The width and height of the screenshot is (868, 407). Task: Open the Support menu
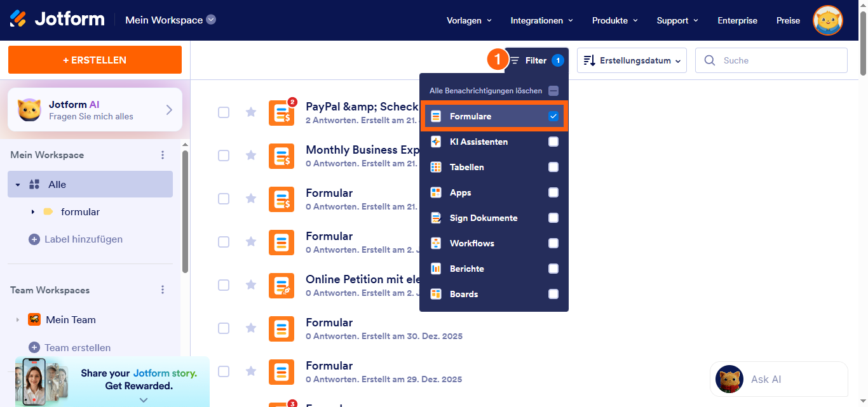pyautogui.click(x=677, y=20)
